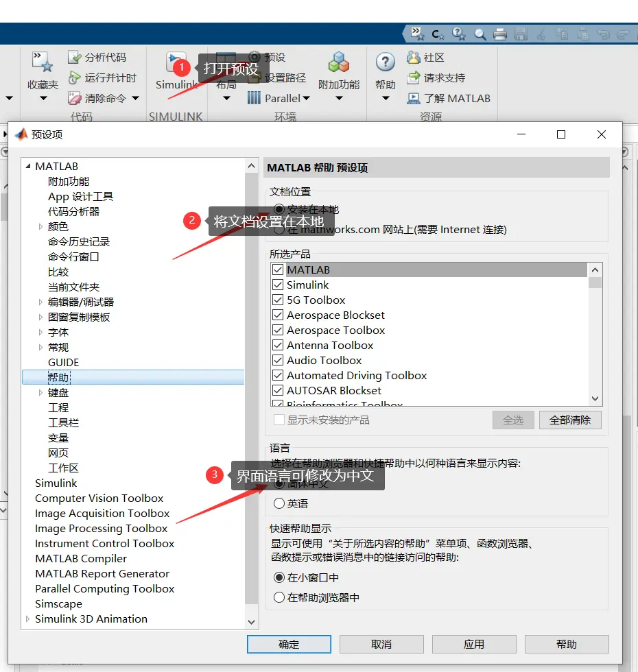The image size is (638, 672).
Task: Uncheck Audio Toolbox checkbox
Action: point(278,360)
